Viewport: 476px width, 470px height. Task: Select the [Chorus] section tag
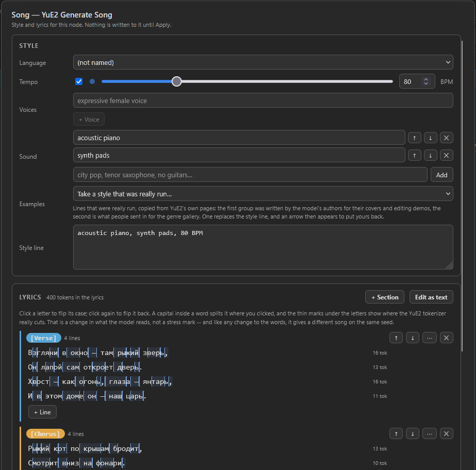tap(45, 434)
